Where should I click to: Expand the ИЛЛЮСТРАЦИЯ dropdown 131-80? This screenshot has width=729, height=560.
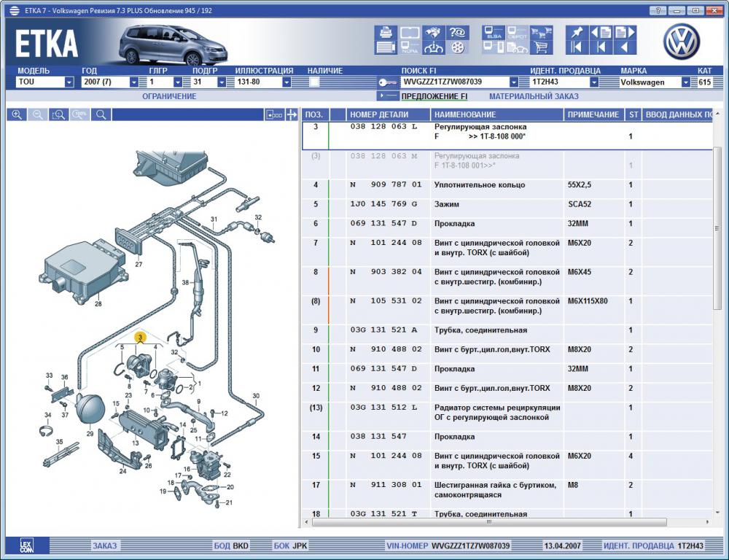tap(286, 82)
